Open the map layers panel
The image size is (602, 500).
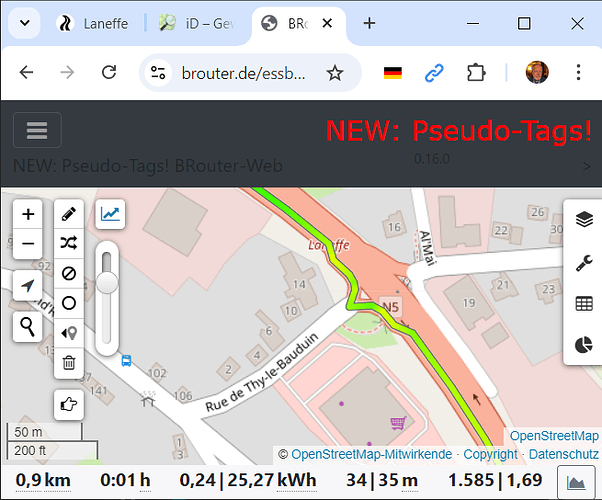point(585,220)
